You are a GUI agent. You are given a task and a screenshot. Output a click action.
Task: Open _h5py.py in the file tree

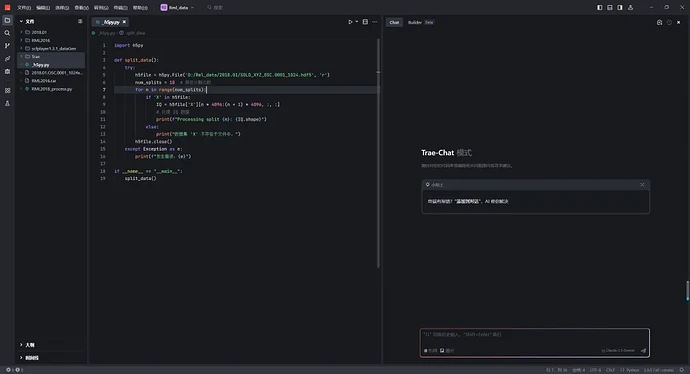51,65
